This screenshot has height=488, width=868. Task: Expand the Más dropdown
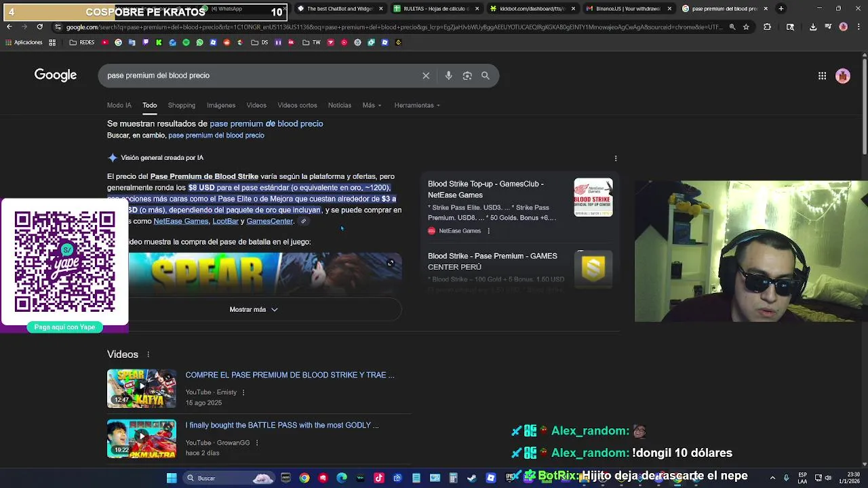point(372,105)
